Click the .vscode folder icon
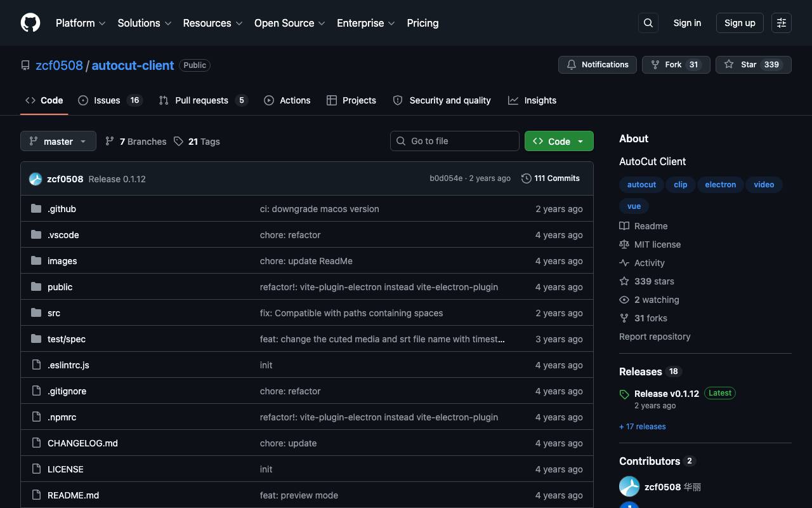 point(36,235)
